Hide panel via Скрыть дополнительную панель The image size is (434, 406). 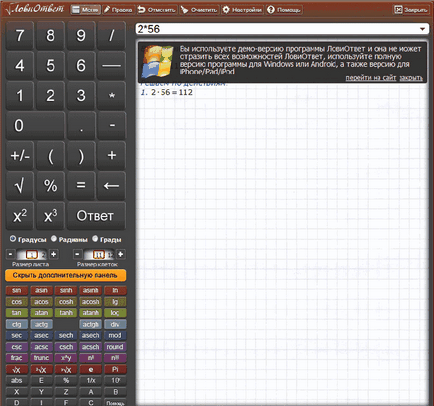pos(66,275)
